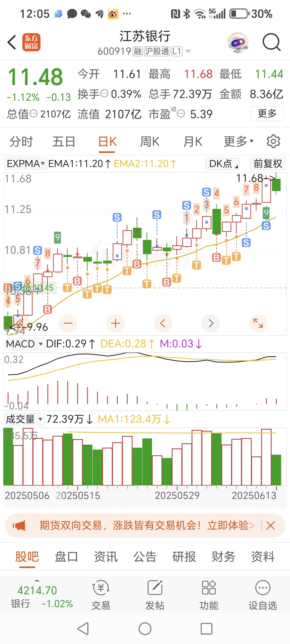Tap 立即体验 link in banner
Screen dimensions: 290x644
[x=231, y=525]
